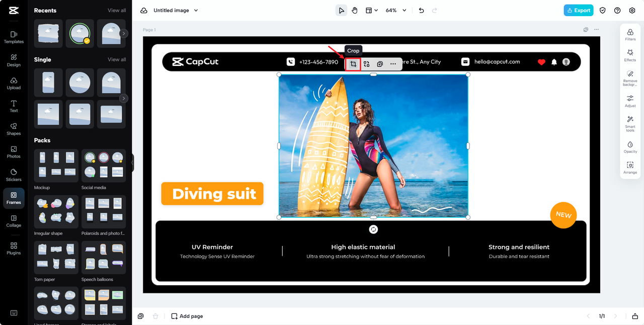
Task: Open the Filters panel
Action: 630,35
